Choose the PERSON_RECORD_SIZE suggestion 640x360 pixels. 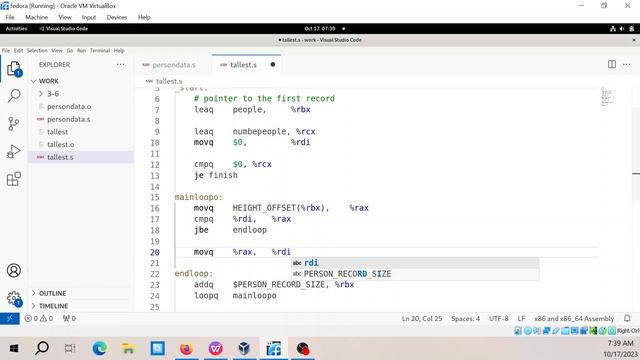click(x=415, y=274)
